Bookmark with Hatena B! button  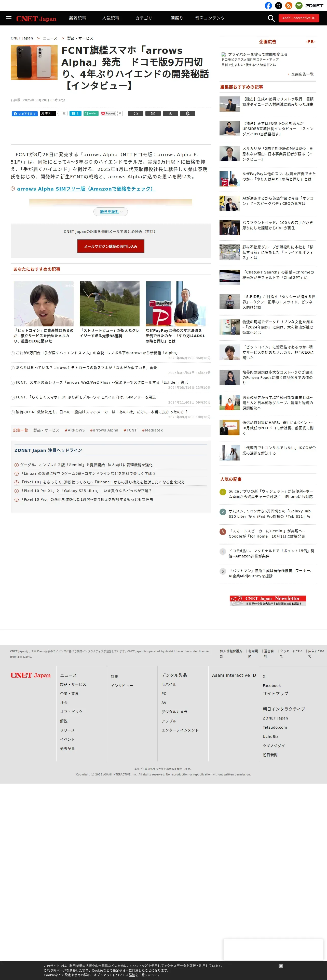pyautogui.click(x=75, y=113)
